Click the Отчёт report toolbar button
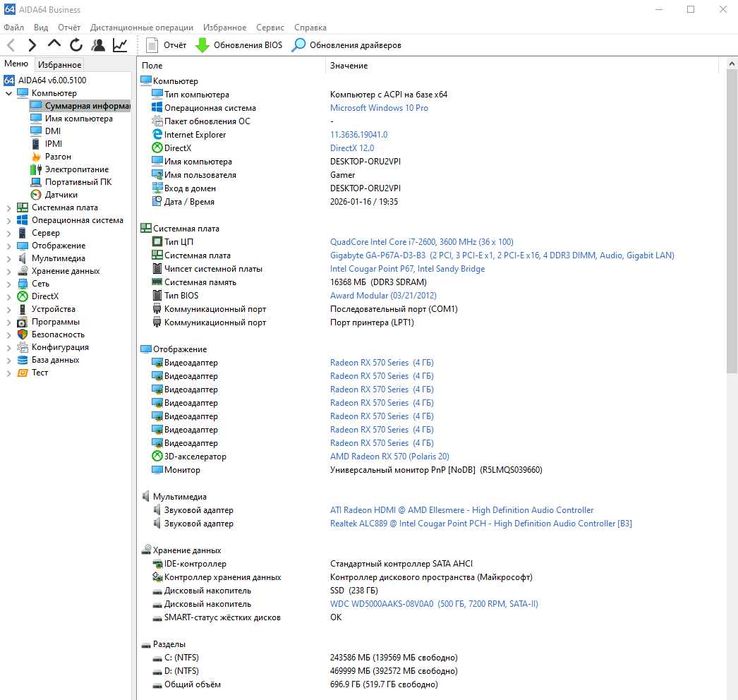Image resolution: width=738 pixels, height=700 pixels. [x=166, y=45]
